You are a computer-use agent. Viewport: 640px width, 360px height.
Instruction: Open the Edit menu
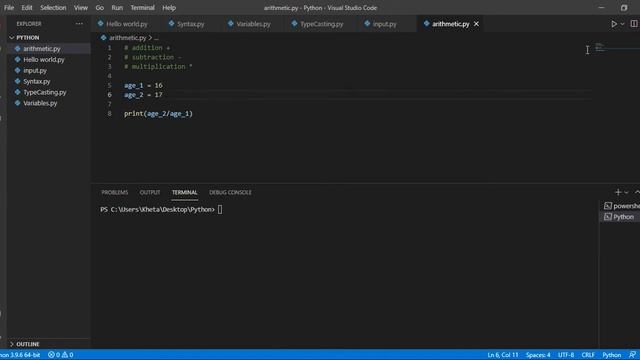tap(27, 8)
